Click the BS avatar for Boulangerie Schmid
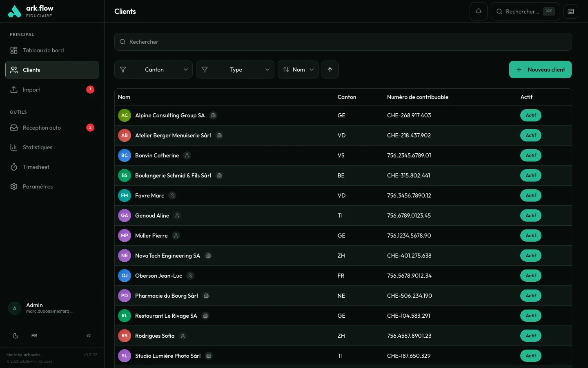588x368 pixels. (125, 175)
